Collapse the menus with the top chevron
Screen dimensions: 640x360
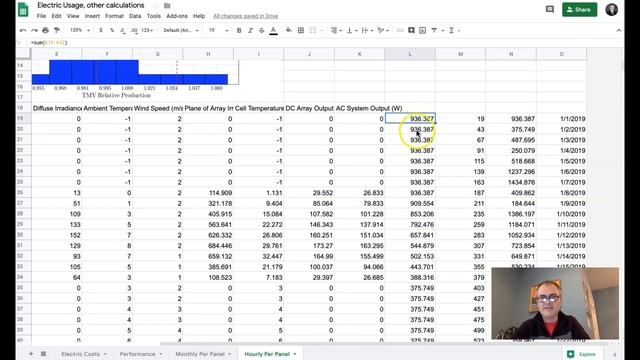click(x=619, y=30)
